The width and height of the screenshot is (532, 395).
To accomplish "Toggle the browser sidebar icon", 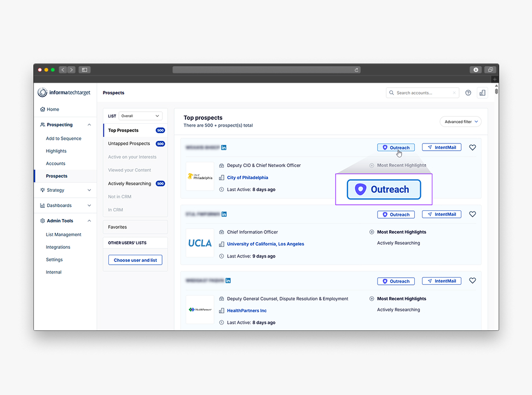I will [x=84, y=70].
